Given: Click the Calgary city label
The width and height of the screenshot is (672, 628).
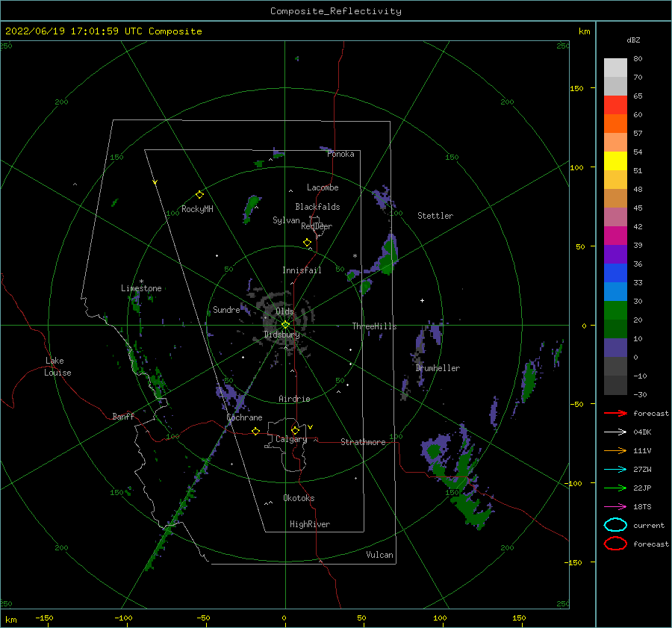Looking at the screenshot, I should click(291, 439).
